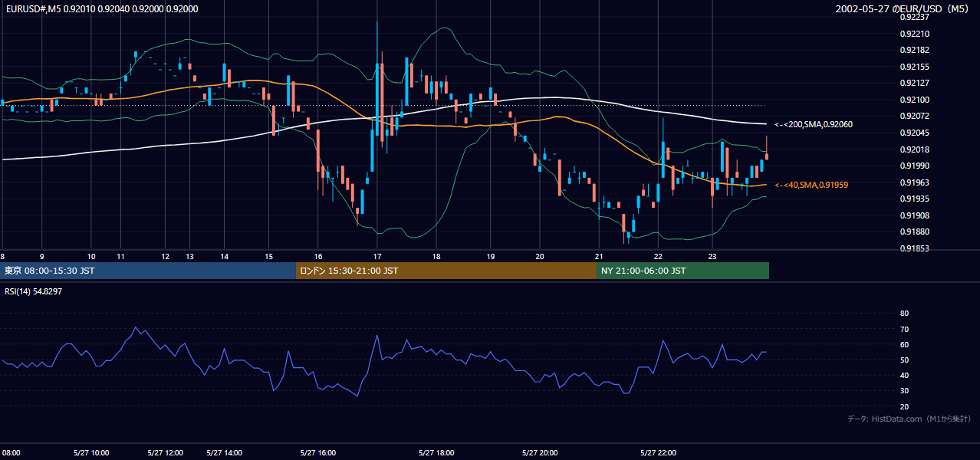Screen dimensions: 980x460
Task: Click price axis value 0.92127
Action: click(914, 83)
